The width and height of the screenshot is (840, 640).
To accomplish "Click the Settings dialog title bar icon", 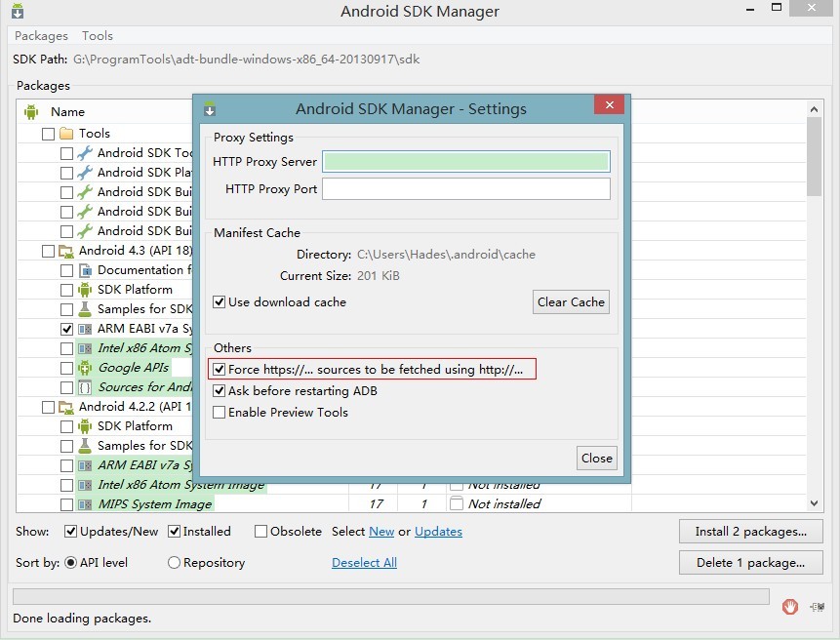I will coord(210,108).
